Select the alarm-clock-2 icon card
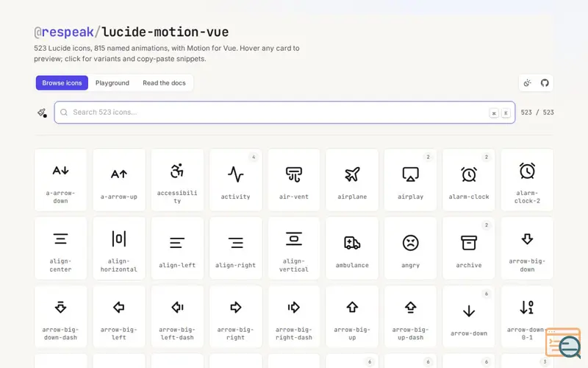This screenshot has height=368, width=588. tap(527, 180)
